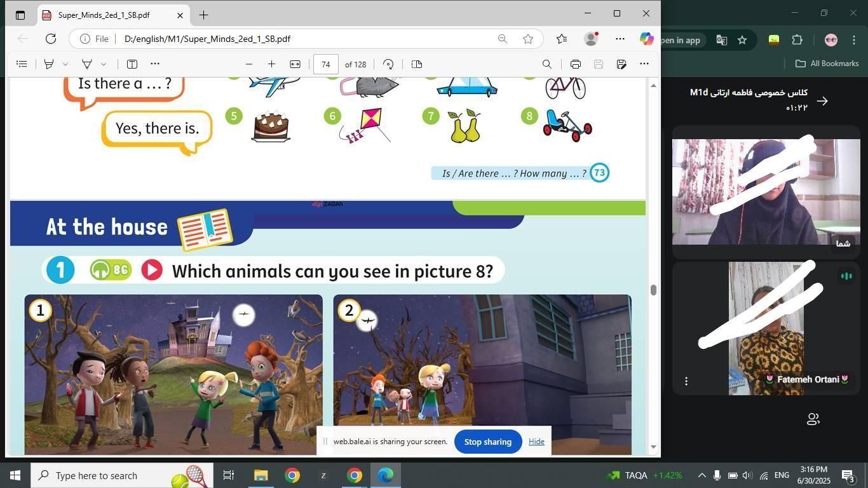Open the Edge profile avatar

(591, 39)
